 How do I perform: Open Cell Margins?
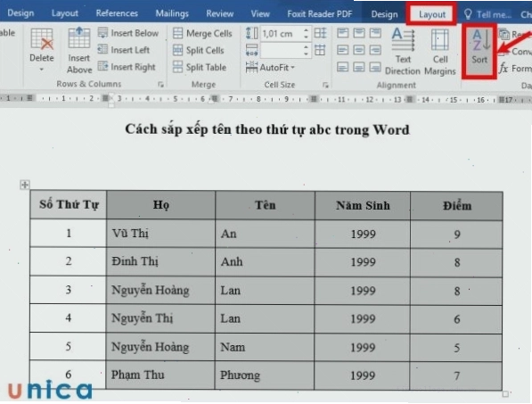point(440,51)
